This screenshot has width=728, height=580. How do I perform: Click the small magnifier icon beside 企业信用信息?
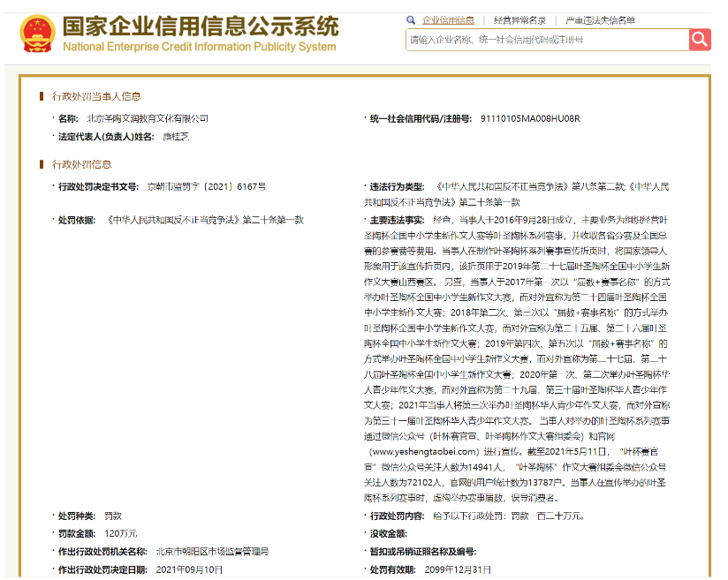[411, 20]
